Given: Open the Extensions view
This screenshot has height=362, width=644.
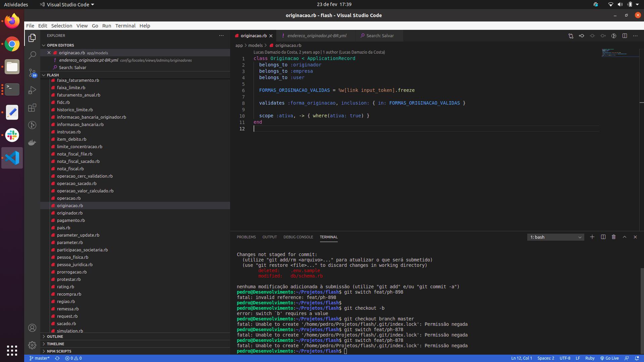Looking at the screenshot, I should 32,108.
